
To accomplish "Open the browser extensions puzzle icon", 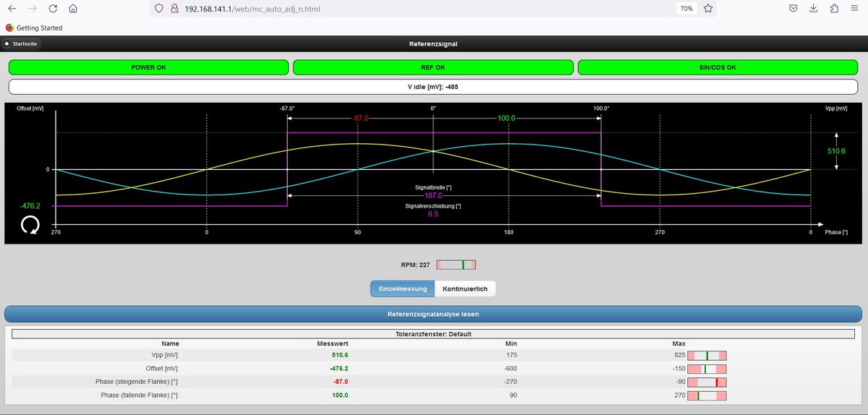I will [834, 9].
